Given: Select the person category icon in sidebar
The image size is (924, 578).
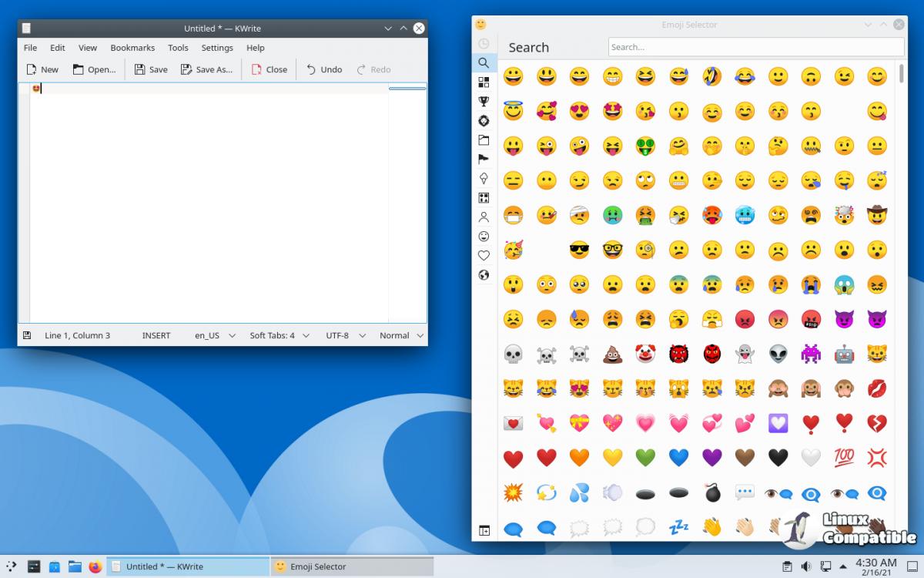Looking at the screenshot, I should coord(484,217).
